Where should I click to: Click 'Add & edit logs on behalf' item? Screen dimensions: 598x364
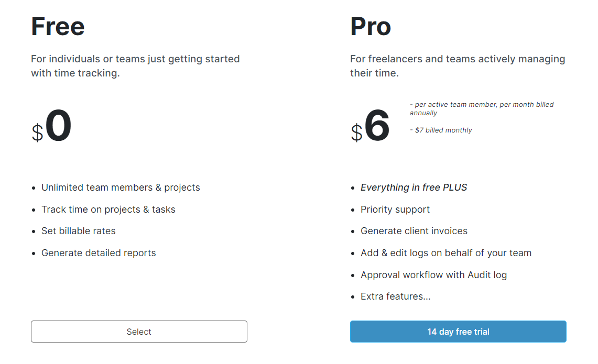(x=446, y=253)
